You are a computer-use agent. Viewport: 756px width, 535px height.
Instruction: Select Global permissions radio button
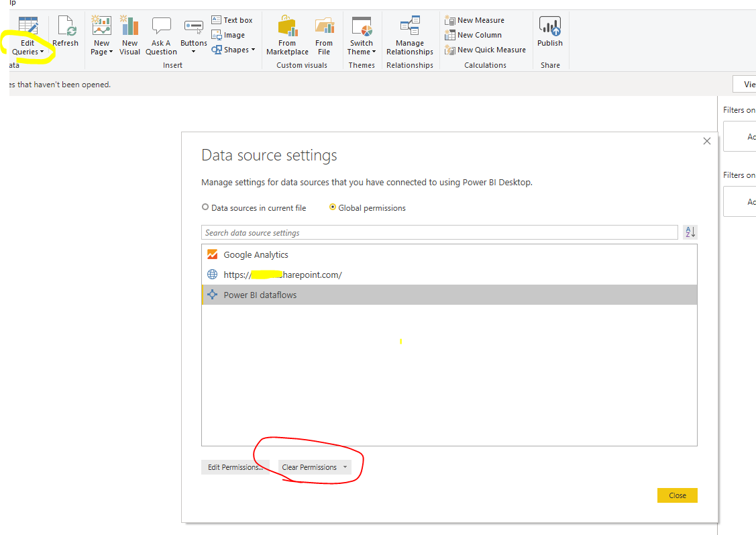coord(333,207)
